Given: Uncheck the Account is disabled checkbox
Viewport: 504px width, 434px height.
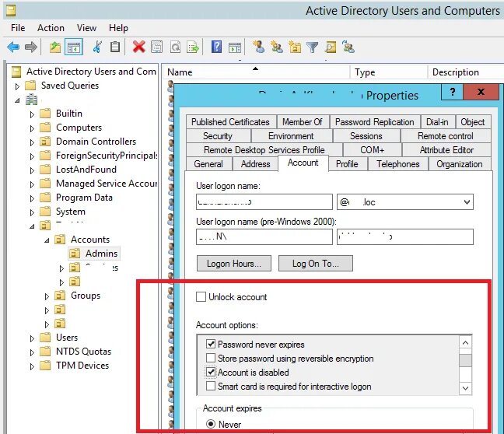Looking at the screenshot, I should [211, 373].
